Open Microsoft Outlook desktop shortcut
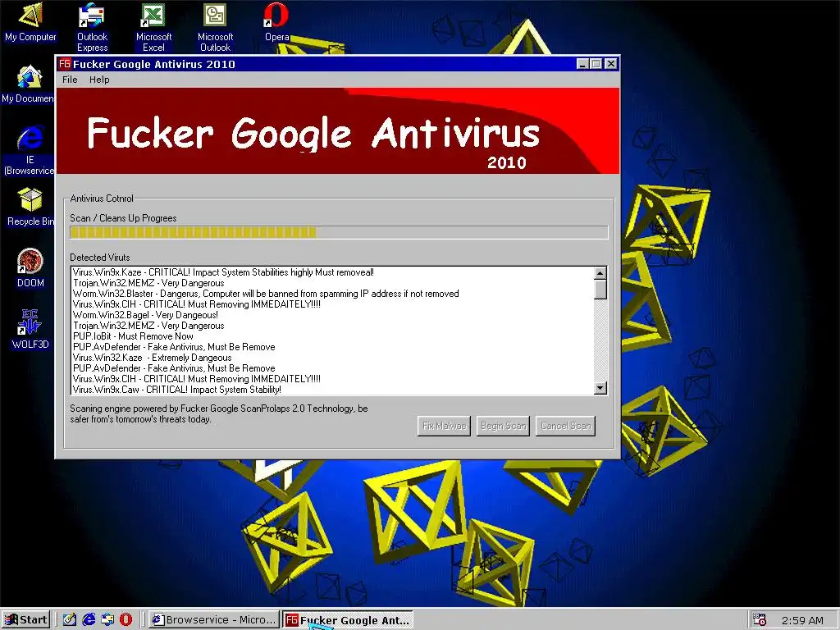The height and width of the screenshot is (630, 840). (216, 27)
